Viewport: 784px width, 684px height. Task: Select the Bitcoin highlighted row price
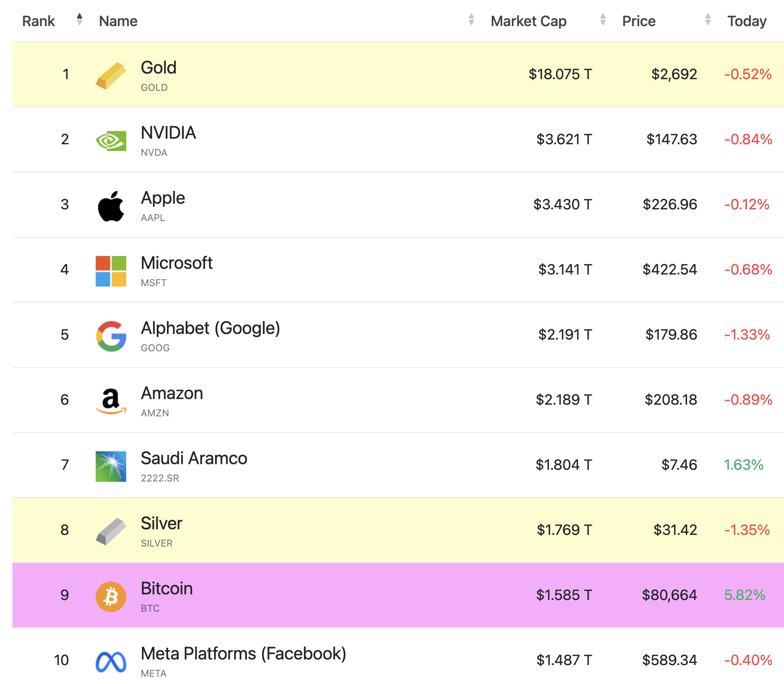[x=669, y=595]
